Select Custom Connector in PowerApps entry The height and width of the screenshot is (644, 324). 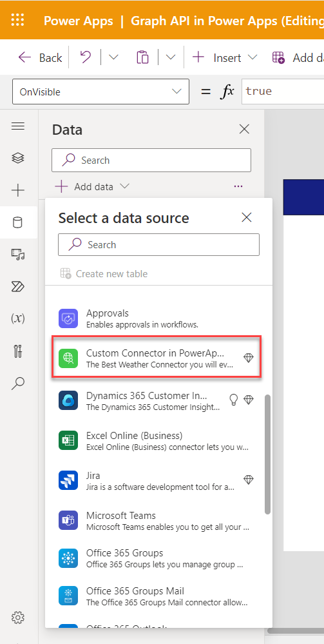tap(157, 357)
